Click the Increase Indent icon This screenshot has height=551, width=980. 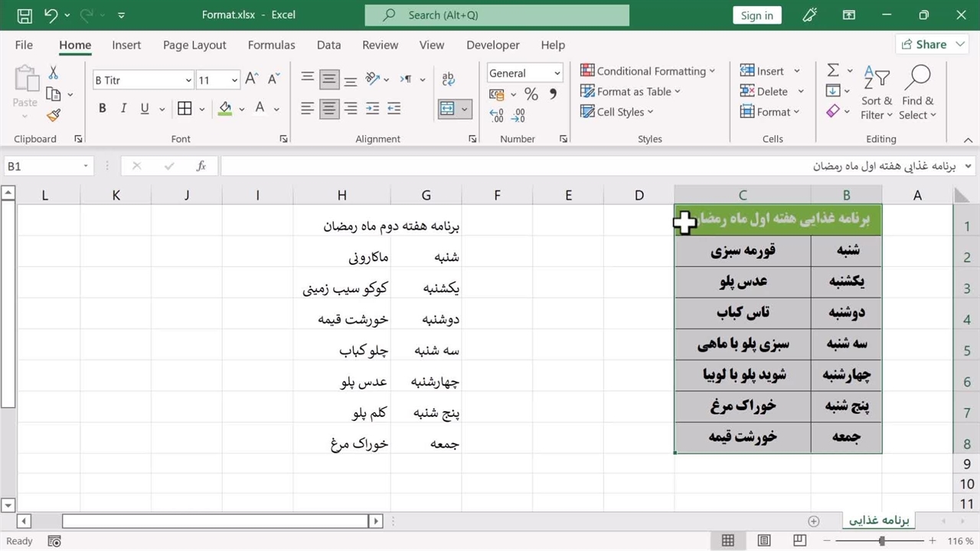(394, 109)
